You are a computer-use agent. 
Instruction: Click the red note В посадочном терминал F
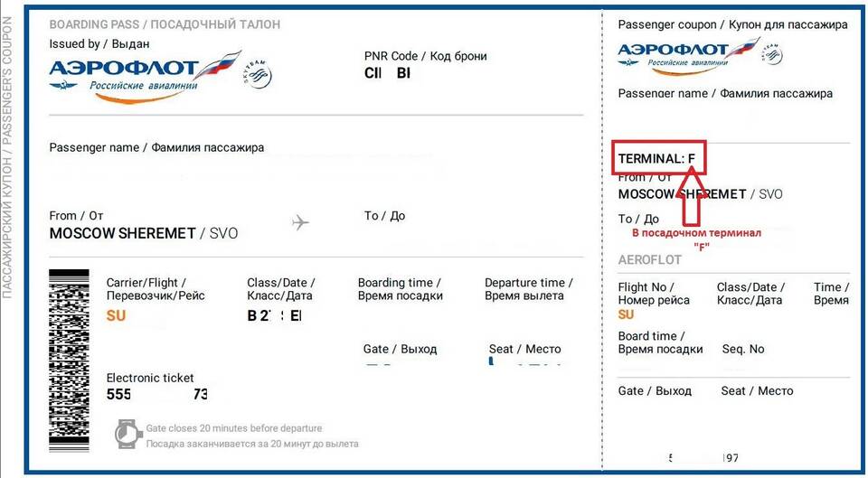(x=697, y=239)
